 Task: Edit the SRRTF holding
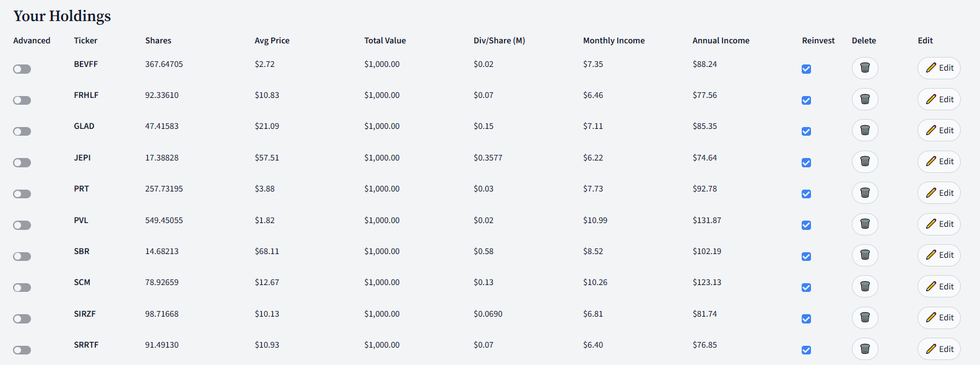pos(939,348)
